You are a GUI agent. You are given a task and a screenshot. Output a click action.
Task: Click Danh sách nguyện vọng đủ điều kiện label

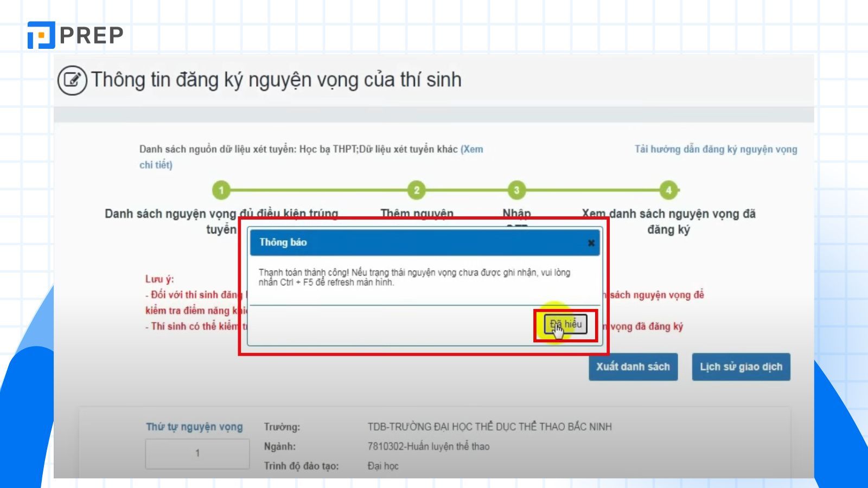pyautogui.click(x=221, y=221)
